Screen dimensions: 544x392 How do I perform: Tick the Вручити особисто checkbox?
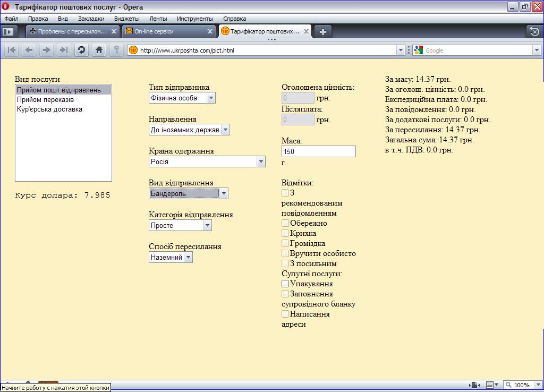tap(286, 253)
